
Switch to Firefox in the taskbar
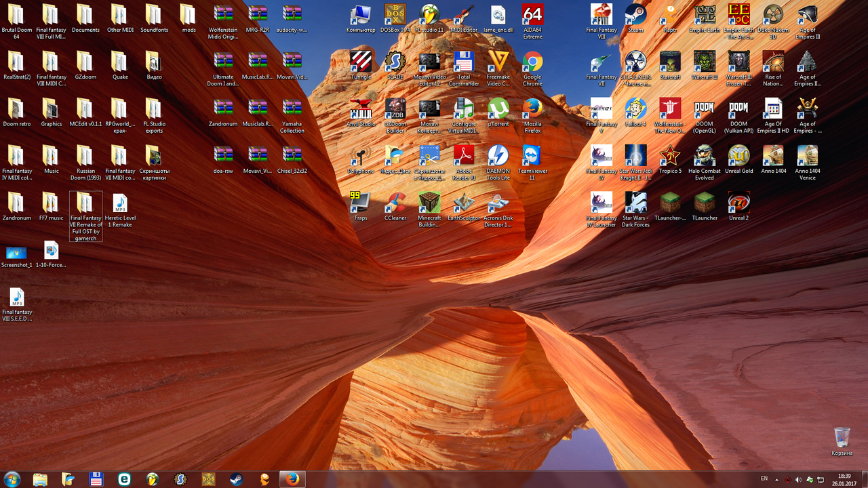coord(292,479)
